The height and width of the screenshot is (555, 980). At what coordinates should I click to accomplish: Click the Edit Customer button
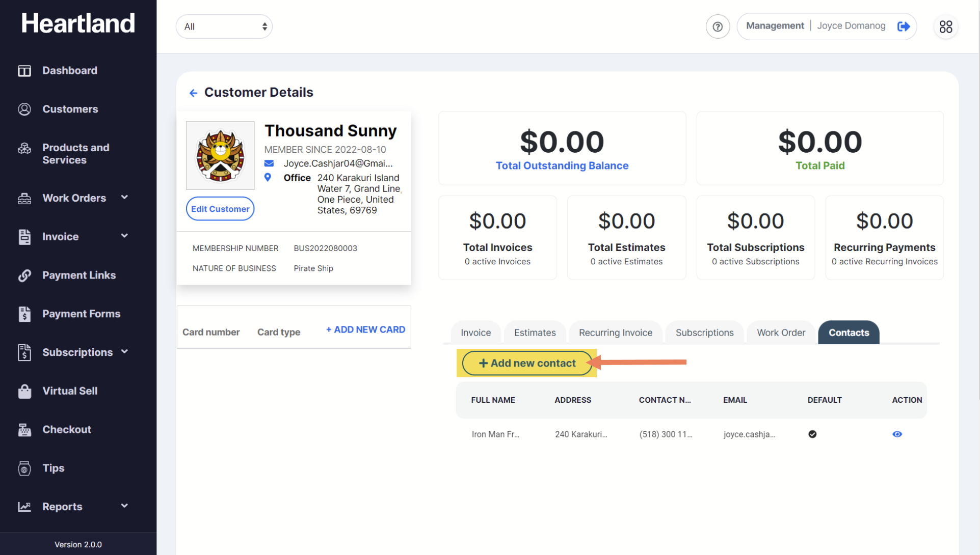pos(220,209)
